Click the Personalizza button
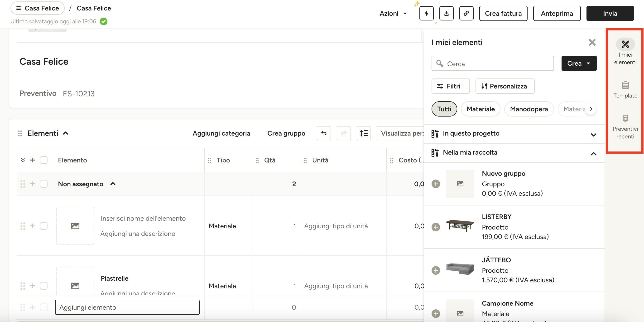The height and width of the screenshot is (322, 644). tap(505, 86)
